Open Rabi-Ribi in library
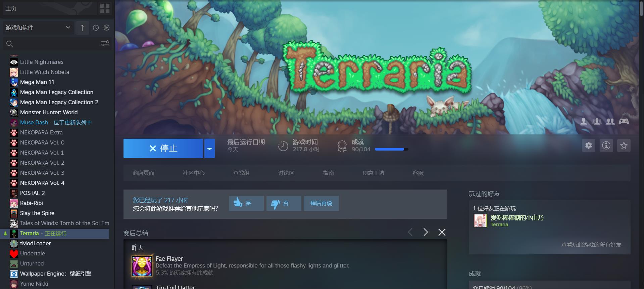Viewport: 644px width, 289px height. 32,203
